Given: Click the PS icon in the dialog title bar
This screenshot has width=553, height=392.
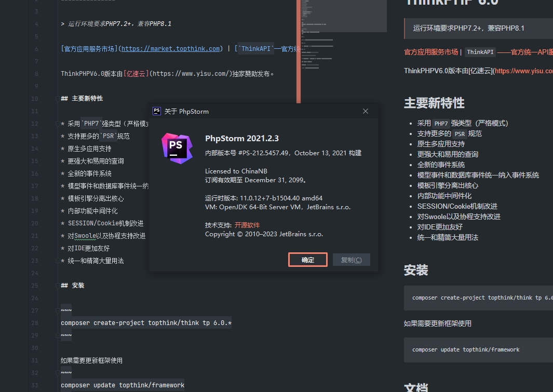Looking at the screenshot, I should pyautogui.click(x=156, y=111).
